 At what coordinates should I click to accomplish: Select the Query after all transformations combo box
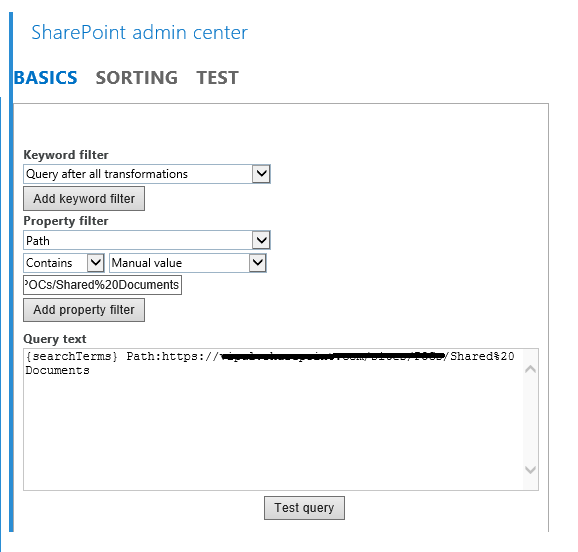coord(147,174)
